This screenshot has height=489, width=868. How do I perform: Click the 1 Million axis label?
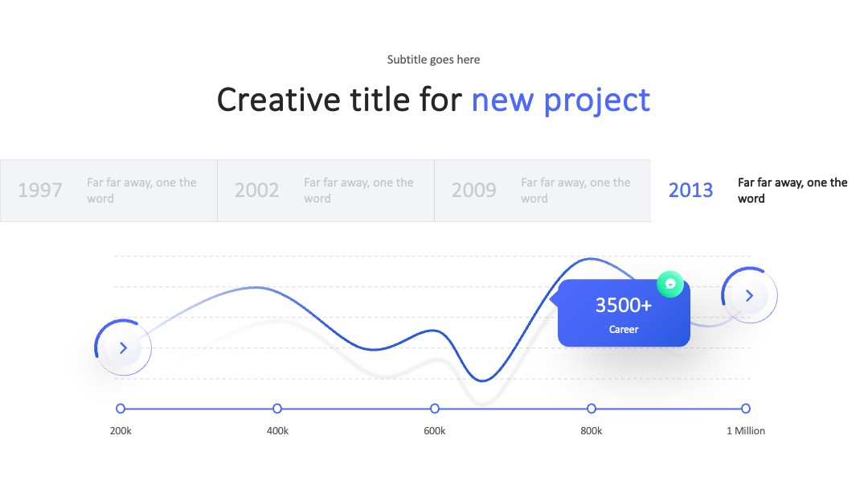(x=746, y=431)
